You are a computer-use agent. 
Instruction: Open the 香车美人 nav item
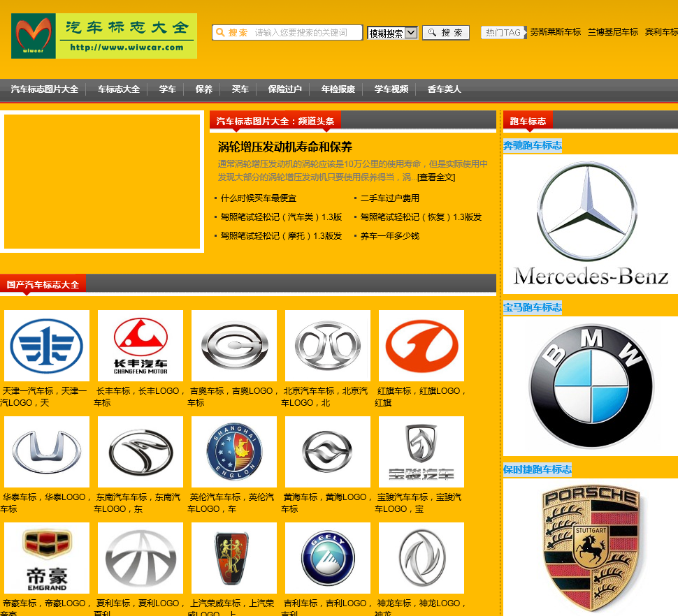click(445, 89)
